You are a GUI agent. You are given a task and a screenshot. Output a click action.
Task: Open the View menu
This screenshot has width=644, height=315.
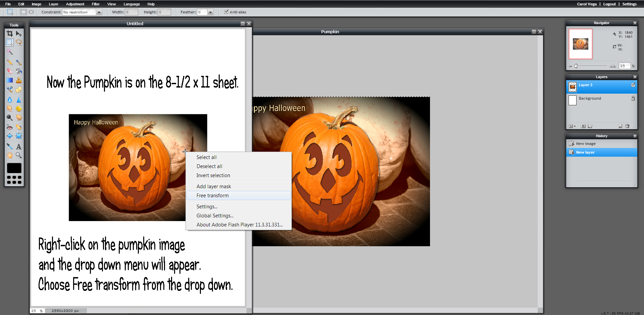tap(111, 4)
